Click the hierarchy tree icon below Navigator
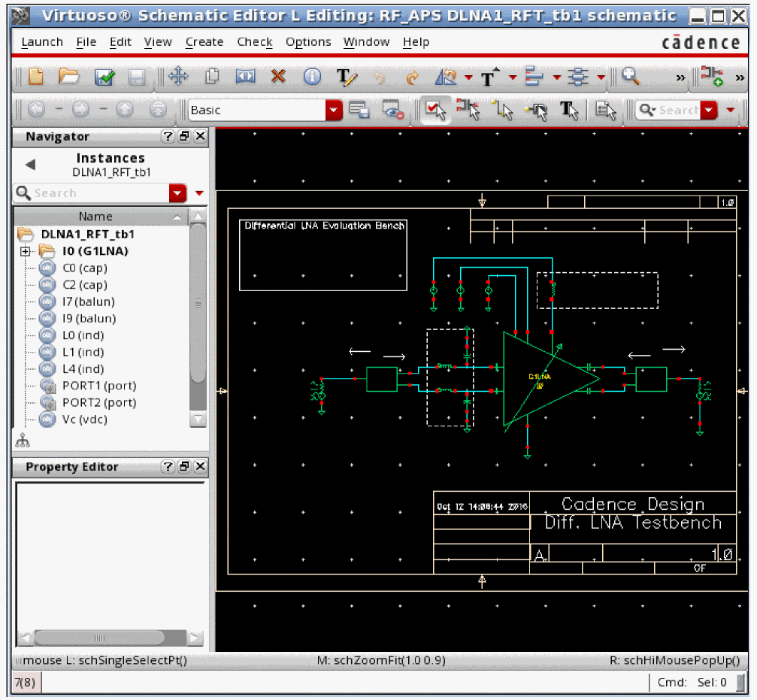 (x=21, y=441)
